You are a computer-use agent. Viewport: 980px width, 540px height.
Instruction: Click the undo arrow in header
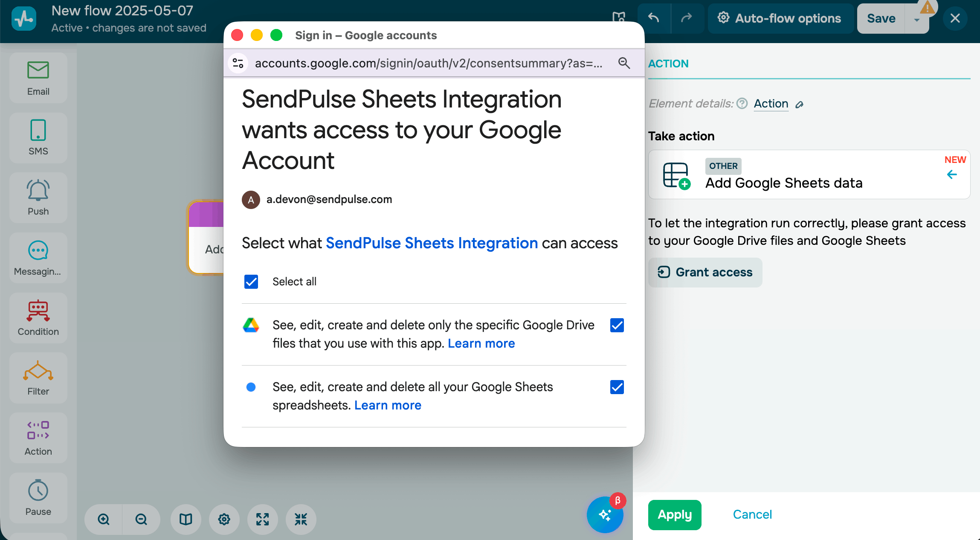(654, 18)
